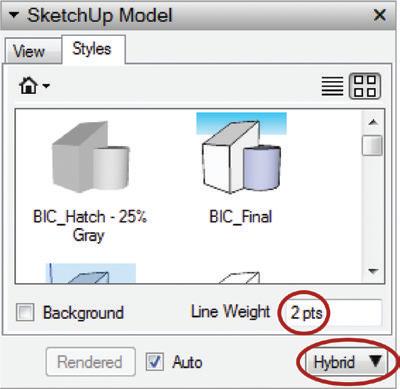Click the home styles library icon

29,86
